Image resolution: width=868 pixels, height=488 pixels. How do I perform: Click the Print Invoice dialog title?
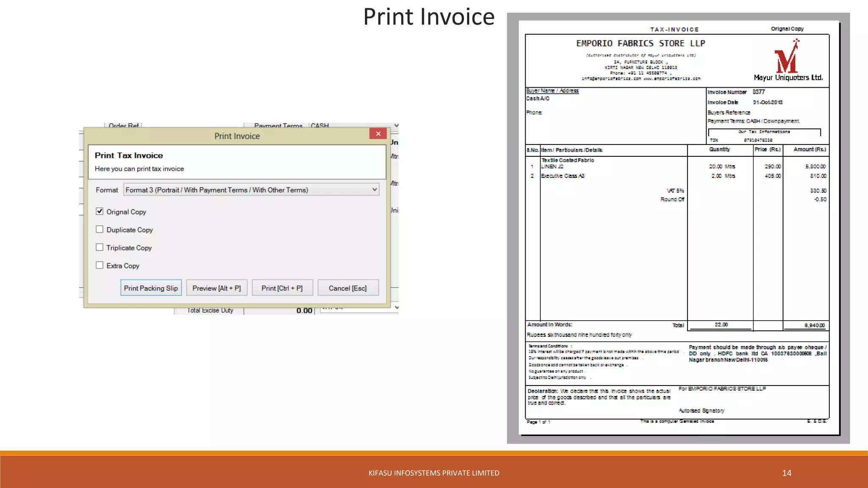click(x=237, y=136)
